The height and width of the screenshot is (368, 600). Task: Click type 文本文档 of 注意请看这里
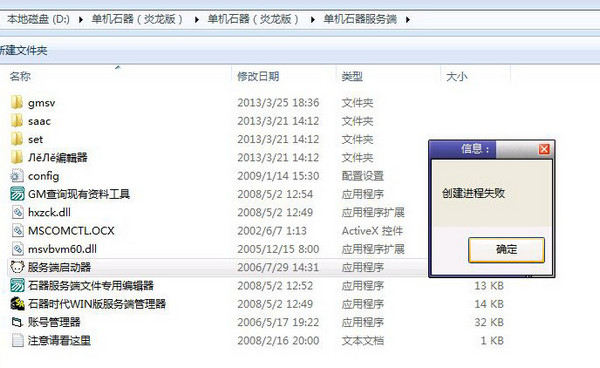point(362,340)
